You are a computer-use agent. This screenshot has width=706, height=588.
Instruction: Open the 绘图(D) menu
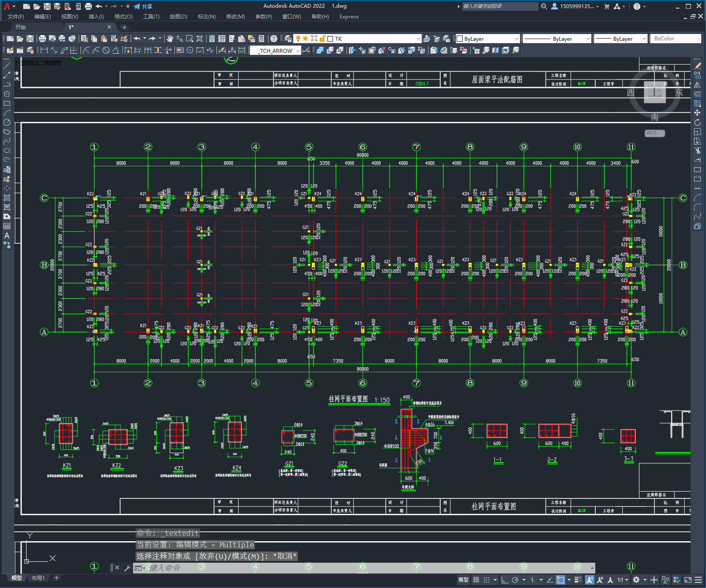pos(179,17)
